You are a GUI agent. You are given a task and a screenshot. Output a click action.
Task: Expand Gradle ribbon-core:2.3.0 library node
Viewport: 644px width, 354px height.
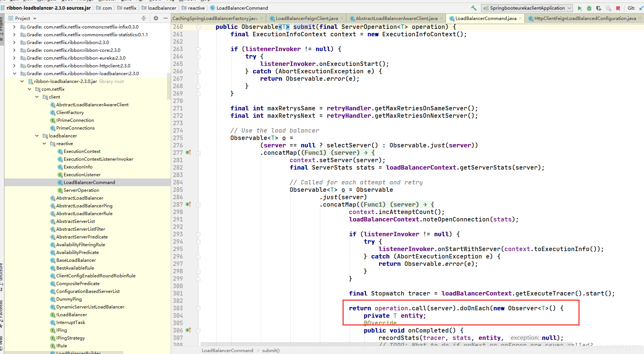[14, 50]
